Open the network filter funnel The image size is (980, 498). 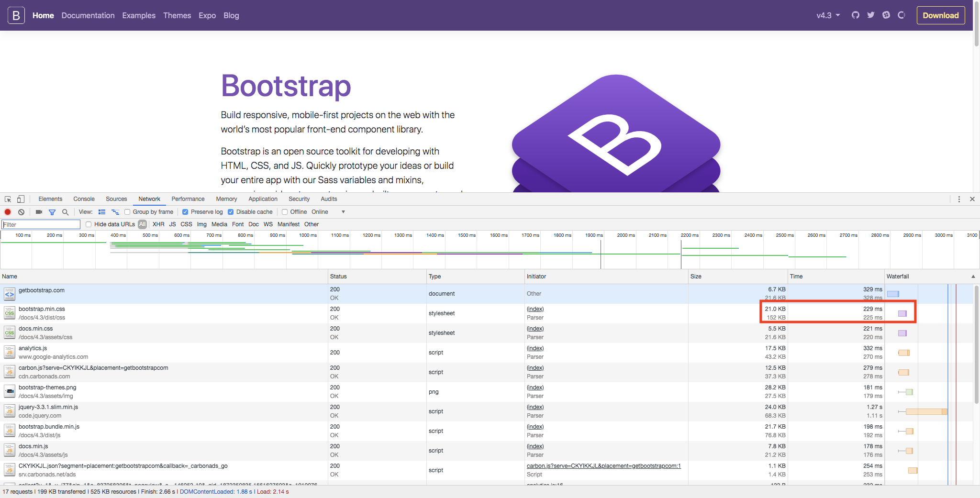[53, 212]
